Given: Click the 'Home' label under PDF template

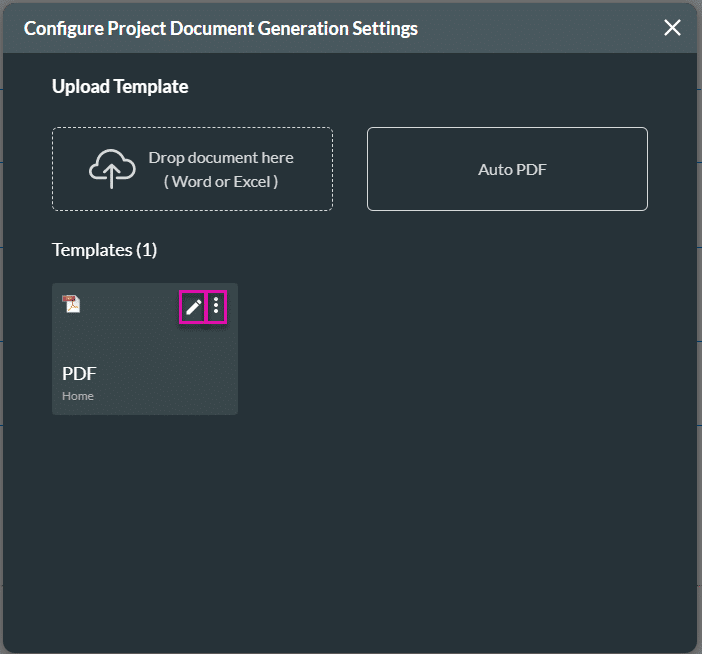Looking at the screenshot, I should click(x=78, y=396).
